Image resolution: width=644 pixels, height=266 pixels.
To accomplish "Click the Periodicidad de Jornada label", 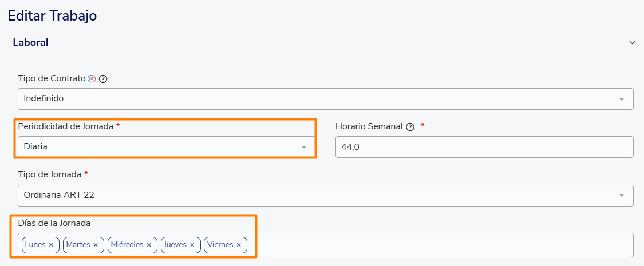I will point(65,126).
